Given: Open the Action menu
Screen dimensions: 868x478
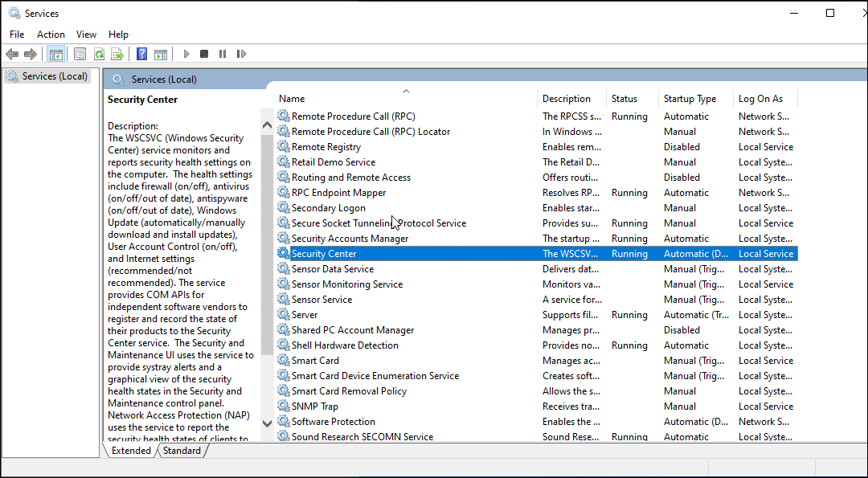Looking at the screenshot, I should click(x=51, y=34).
